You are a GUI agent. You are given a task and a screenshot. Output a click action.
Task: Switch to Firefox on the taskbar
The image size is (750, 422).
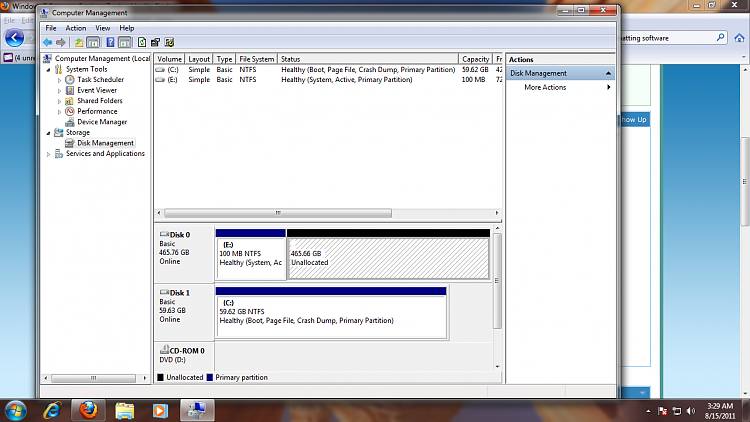(88, 411)
